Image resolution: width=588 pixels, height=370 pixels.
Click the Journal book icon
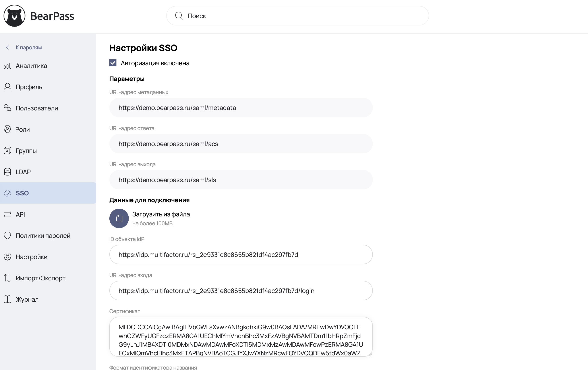[x=8, y=299]
